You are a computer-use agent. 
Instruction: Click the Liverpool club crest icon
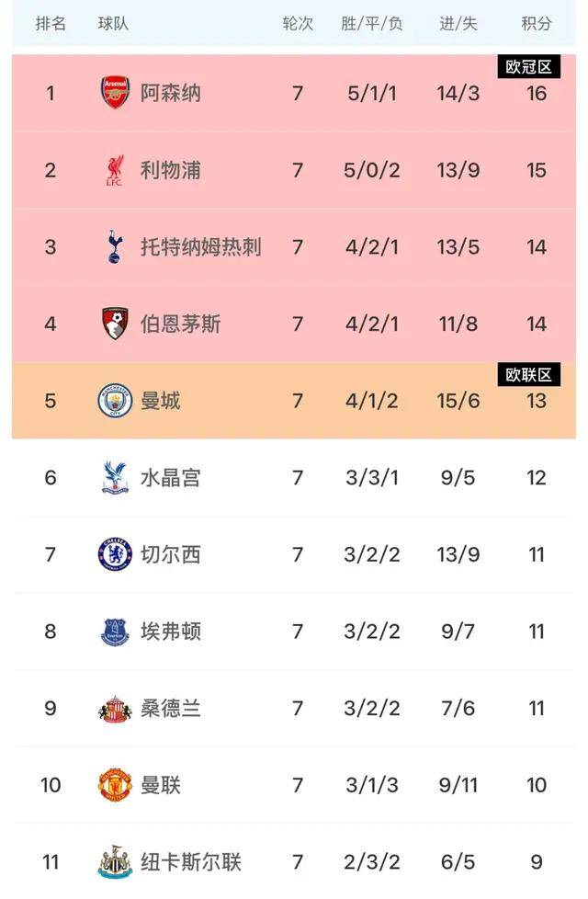pos(115,170)
